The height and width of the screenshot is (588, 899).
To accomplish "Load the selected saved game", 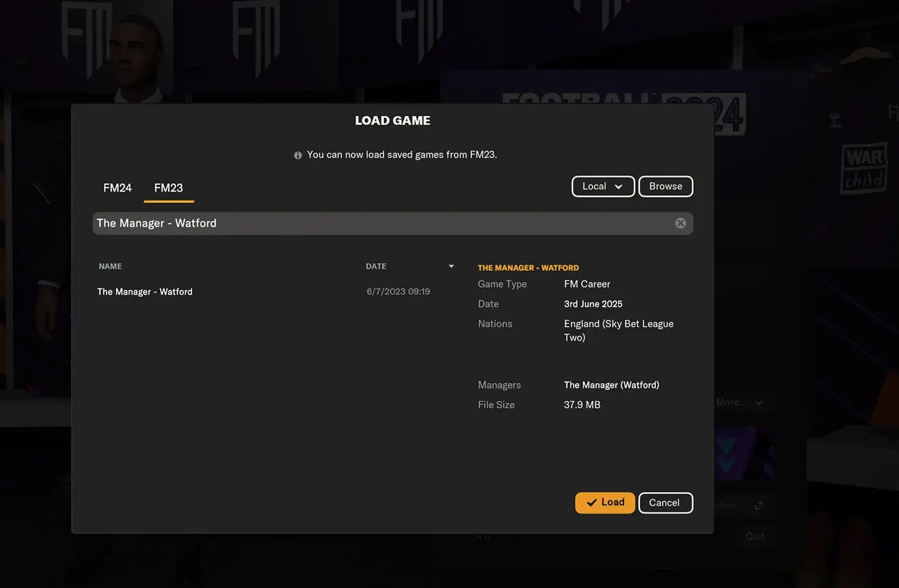I will 605,502.
